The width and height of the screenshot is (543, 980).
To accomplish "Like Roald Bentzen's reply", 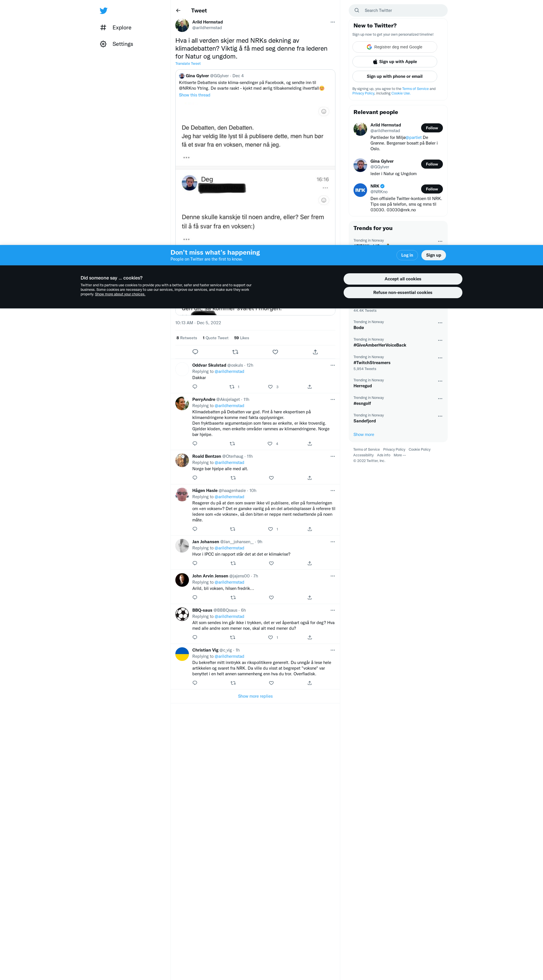I will pyautogui.click(x=271, y=478).
